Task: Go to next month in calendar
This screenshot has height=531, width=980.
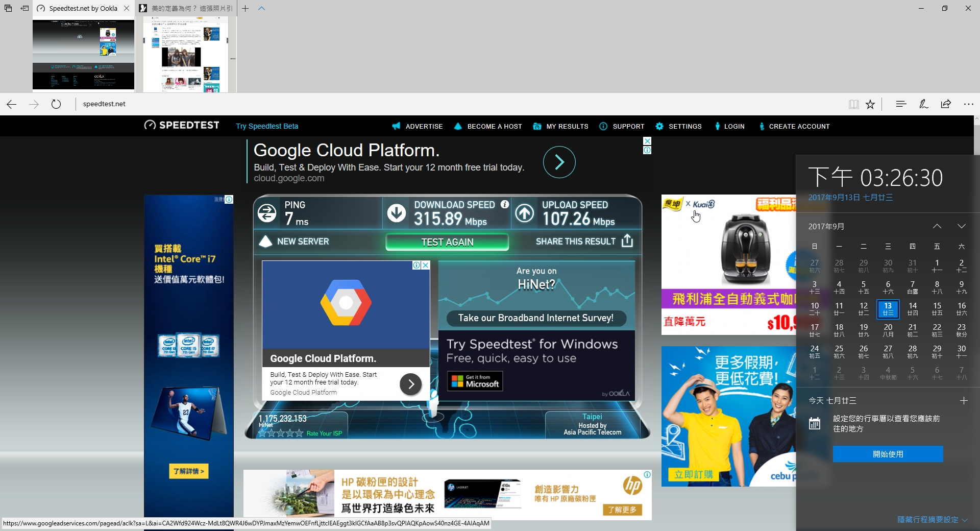Action: (962, 226)
